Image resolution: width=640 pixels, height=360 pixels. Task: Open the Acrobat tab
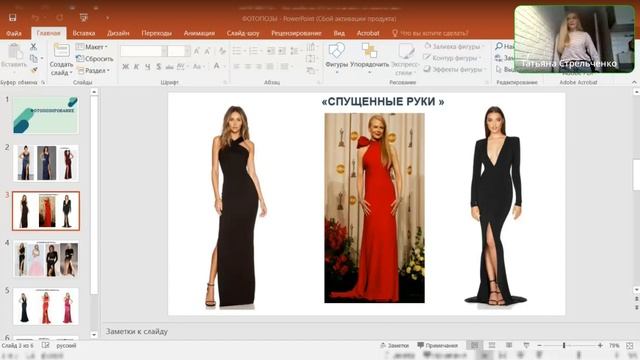(x=368, y=33)
